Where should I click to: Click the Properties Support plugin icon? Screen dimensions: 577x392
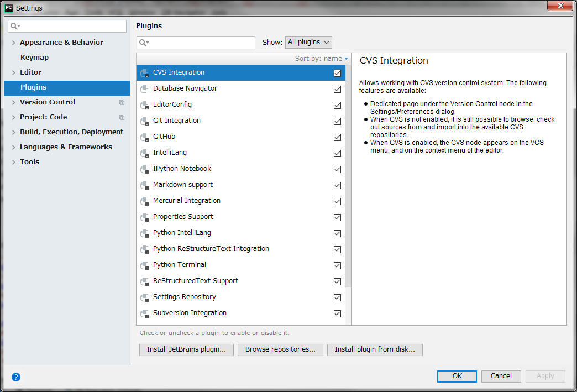(x=145, y=217)
